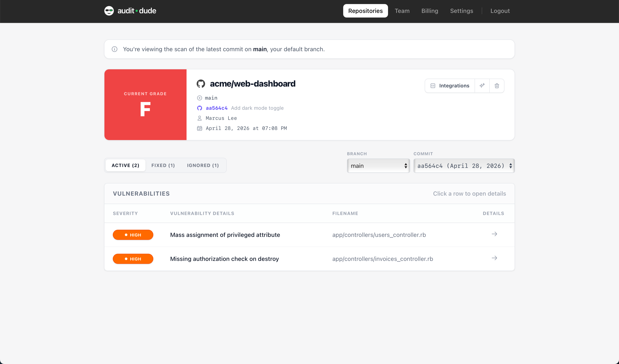Viewport: 619px width, 364px height.
Task: Click the audit dude sunglasses logo icon
Action: [x=109, y=11]
